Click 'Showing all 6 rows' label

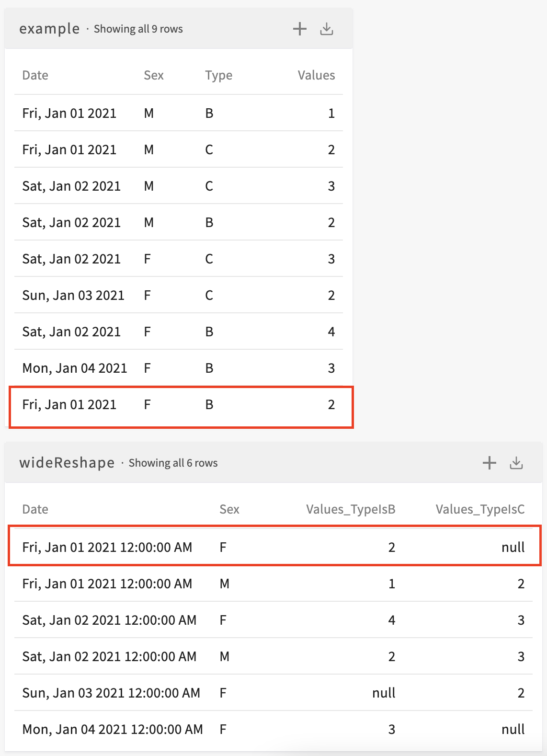click(173, 463)
